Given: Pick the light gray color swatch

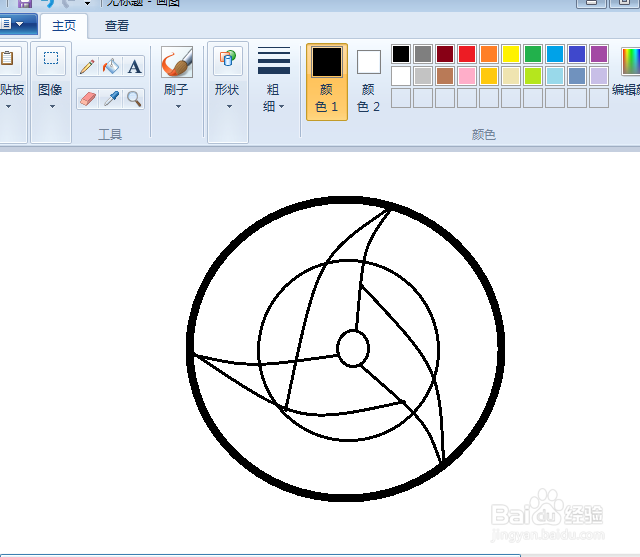Looking at the screenshot, I should (423, 76).
